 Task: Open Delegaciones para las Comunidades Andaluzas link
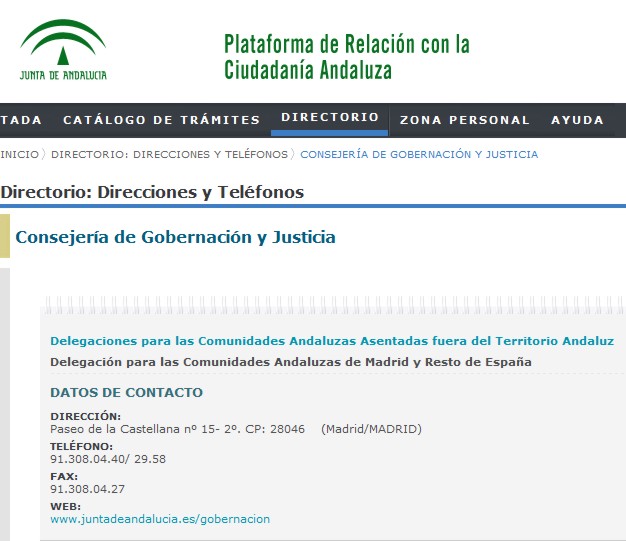pos(332,341)
